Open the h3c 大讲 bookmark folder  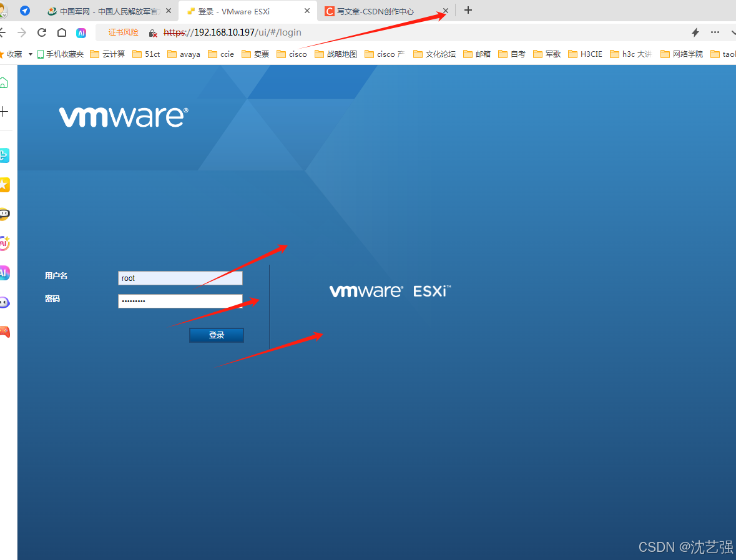631,54
